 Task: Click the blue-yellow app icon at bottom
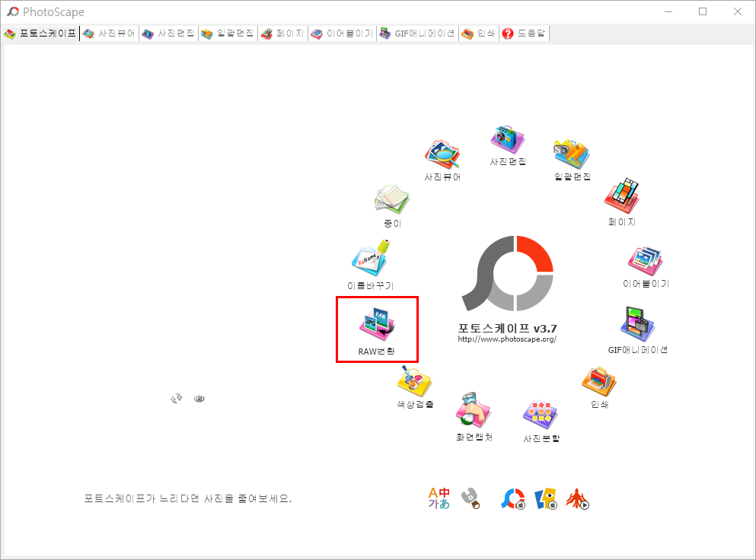click(546, 499)
